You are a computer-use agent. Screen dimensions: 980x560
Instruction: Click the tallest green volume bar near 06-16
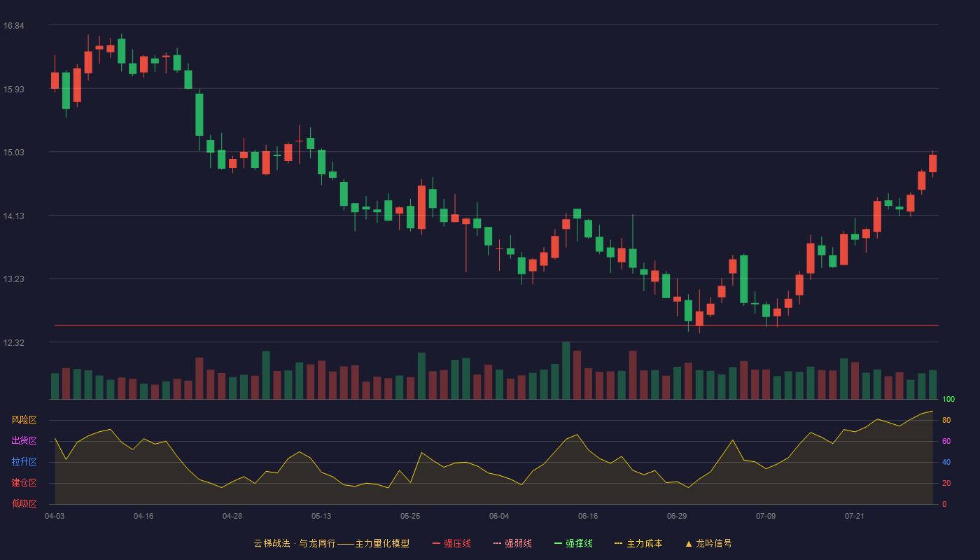pos(566,370)
